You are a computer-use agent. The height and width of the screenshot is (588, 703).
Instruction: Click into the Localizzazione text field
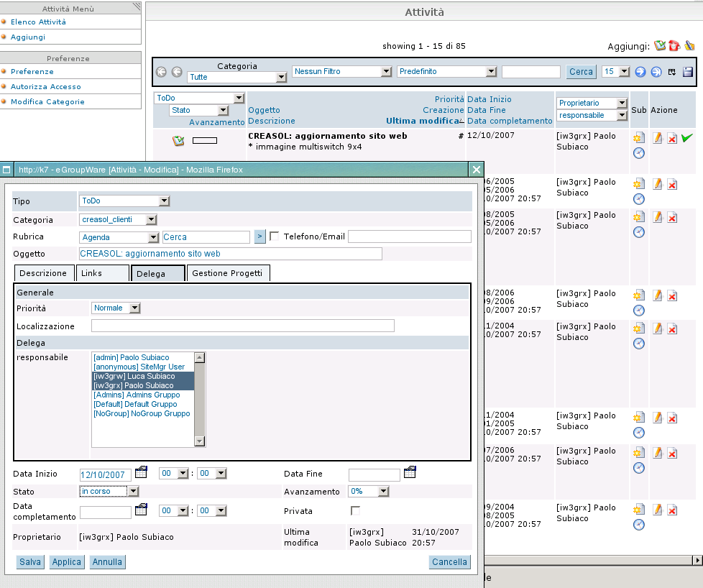[242, 326]
